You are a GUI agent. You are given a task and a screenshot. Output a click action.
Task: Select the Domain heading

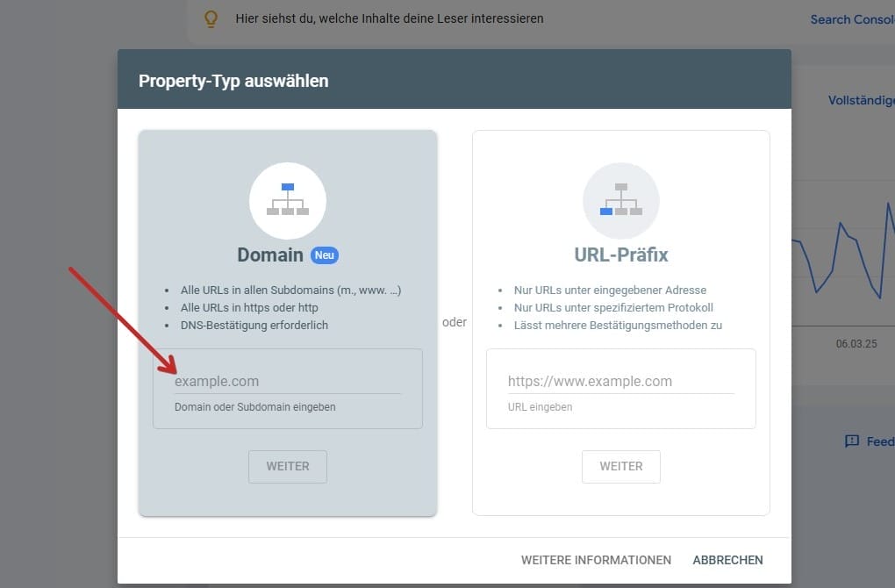(x=270, y=255)
